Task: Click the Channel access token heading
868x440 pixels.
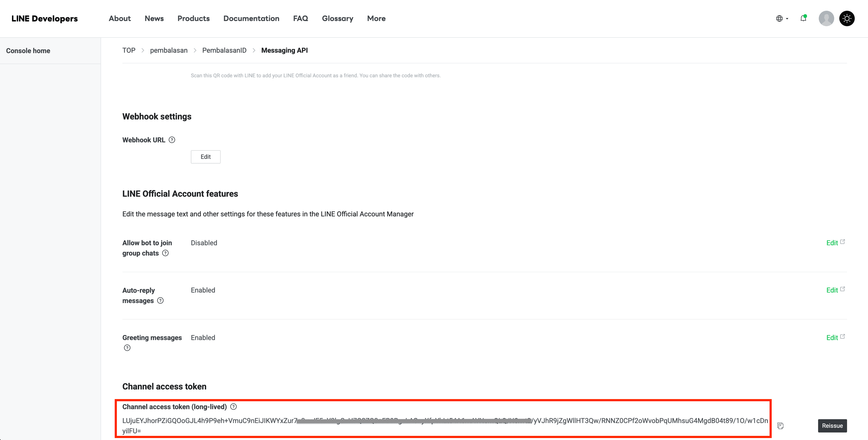Action: [x=164, y=386]
